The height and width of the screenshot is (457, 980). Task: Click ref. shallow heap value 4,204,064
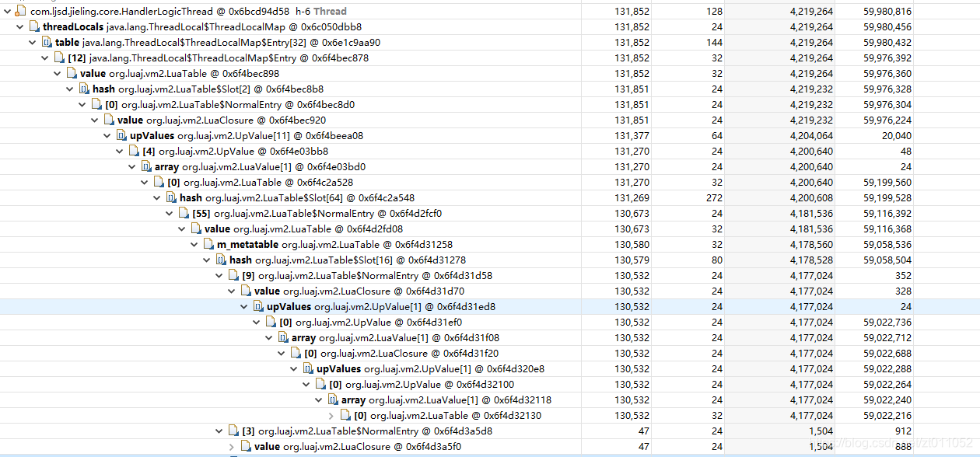click(x=811, y=136)
